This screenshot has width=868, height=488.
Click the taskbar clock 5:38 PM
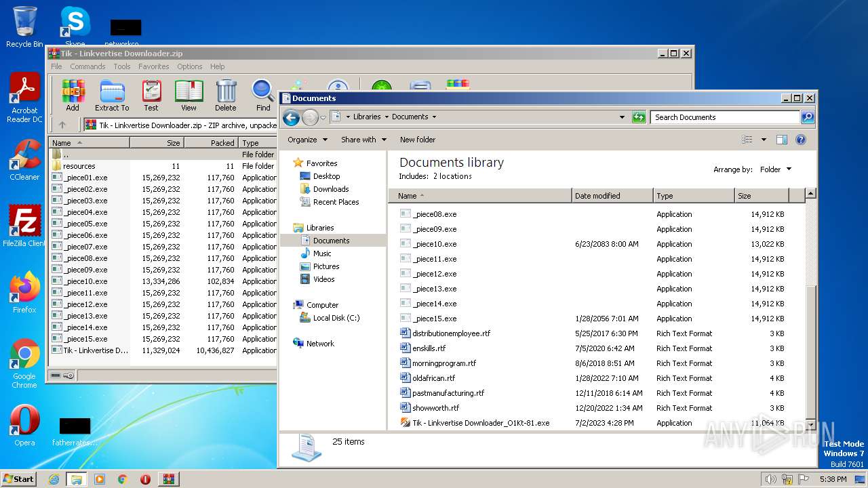[x=833, y=479]
